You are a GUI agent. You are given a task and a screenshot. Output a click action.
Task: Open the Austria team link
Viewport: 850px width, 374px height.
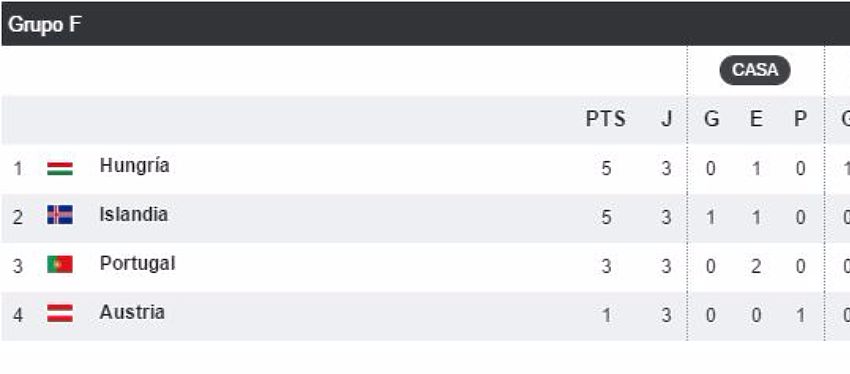(132, 313)
